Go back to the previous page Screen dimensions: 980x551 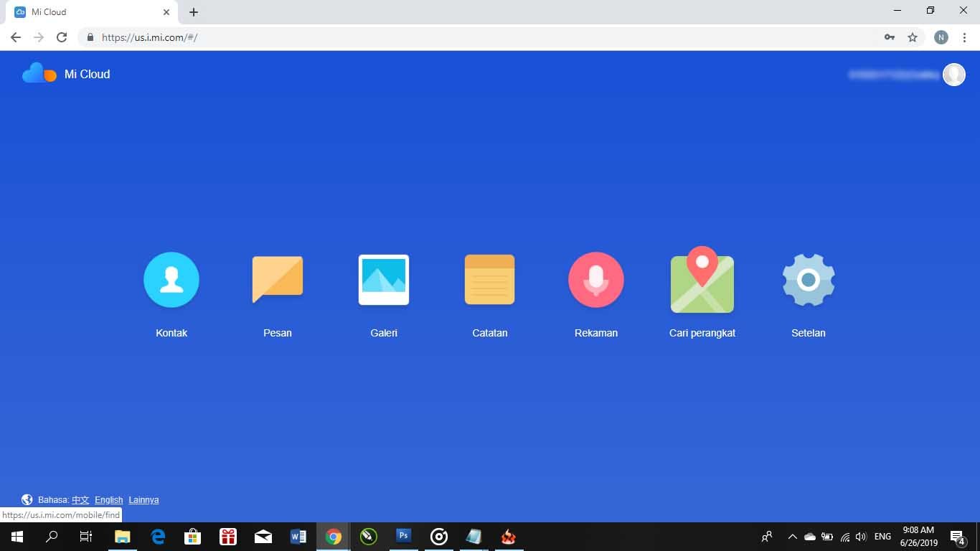pos(16,37)
